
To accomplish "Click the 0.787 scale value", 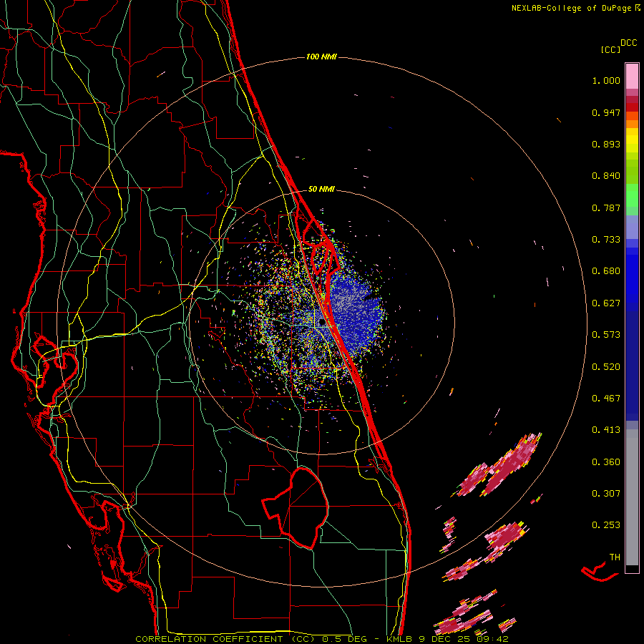I will [606, 208].
